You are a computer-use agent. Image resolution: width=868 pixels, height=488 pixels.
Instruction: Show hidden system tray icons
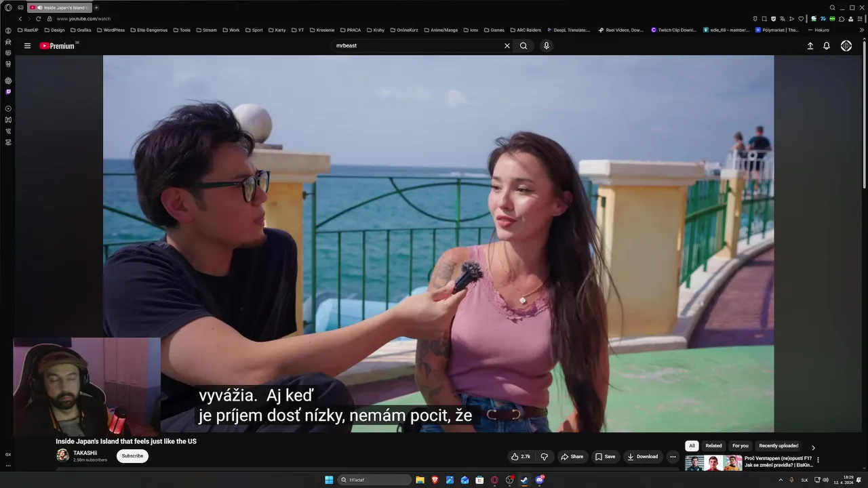[x=780, y=480]
